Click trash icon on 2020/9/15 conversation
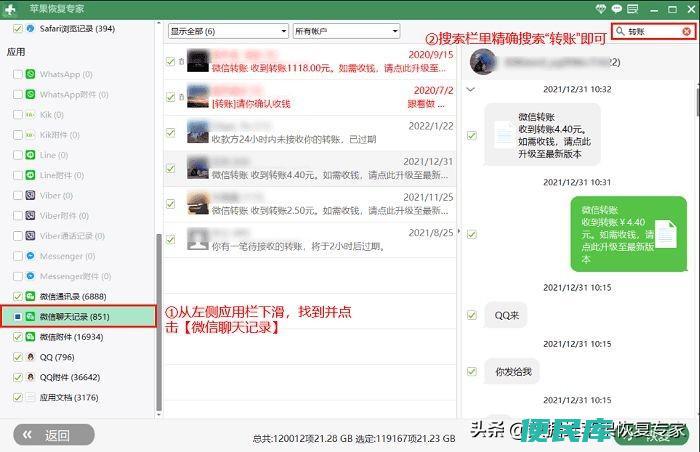The image size is (700, 452). [181, 61]
